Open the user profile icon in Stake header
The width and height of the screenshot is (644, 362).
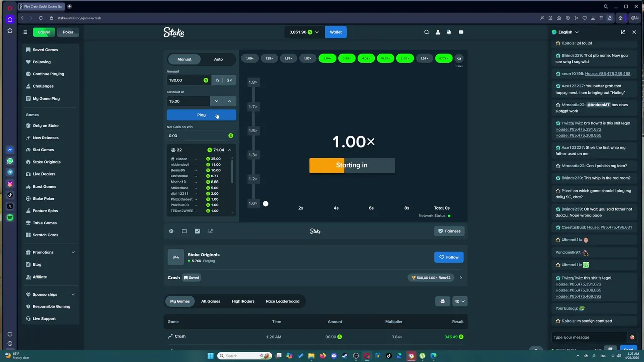[x=438, y=32]
